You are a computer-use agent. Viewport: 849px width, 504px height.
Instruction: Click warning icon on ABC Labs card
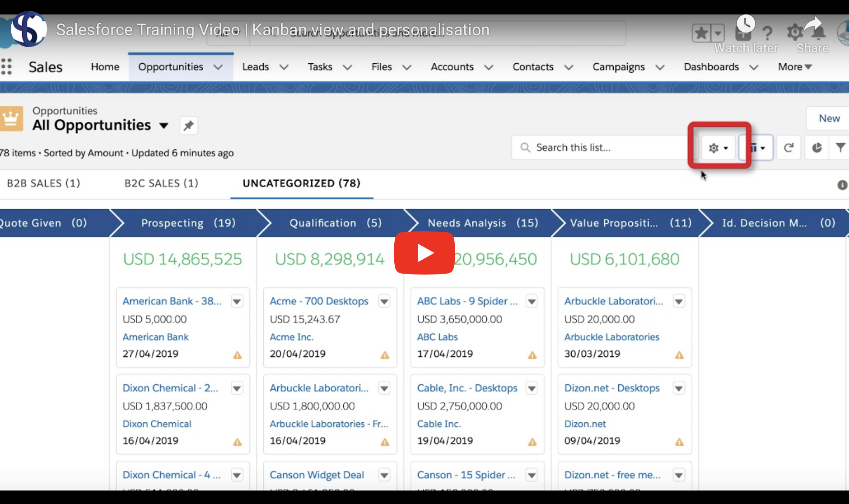532,355
